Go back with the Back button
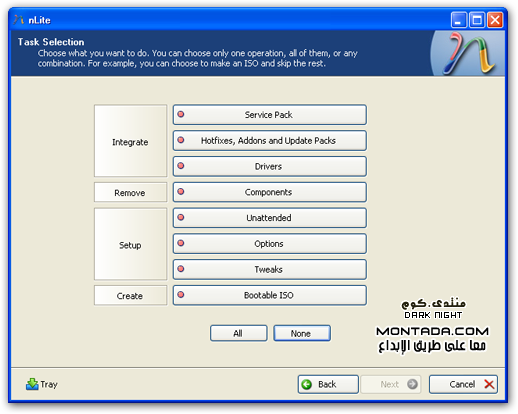 pyautogui.click(x=328, y=384)
